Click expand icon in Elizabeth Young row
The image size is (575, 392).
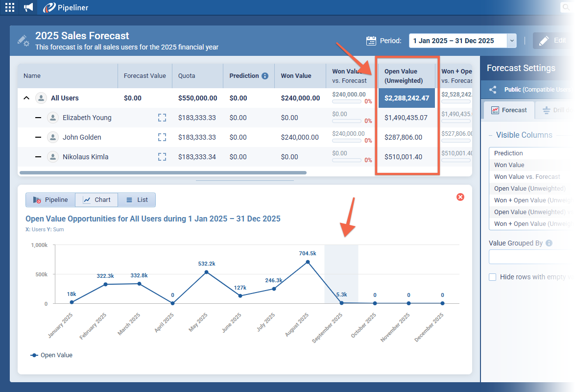pyautogui.click(x=162, y=118)
